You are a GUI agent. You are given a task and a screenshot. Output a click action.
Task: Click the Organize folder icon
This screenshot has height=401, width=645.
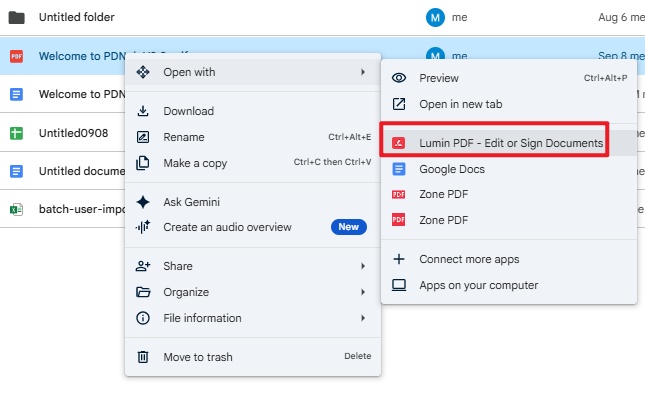click(x=143, y=292)
